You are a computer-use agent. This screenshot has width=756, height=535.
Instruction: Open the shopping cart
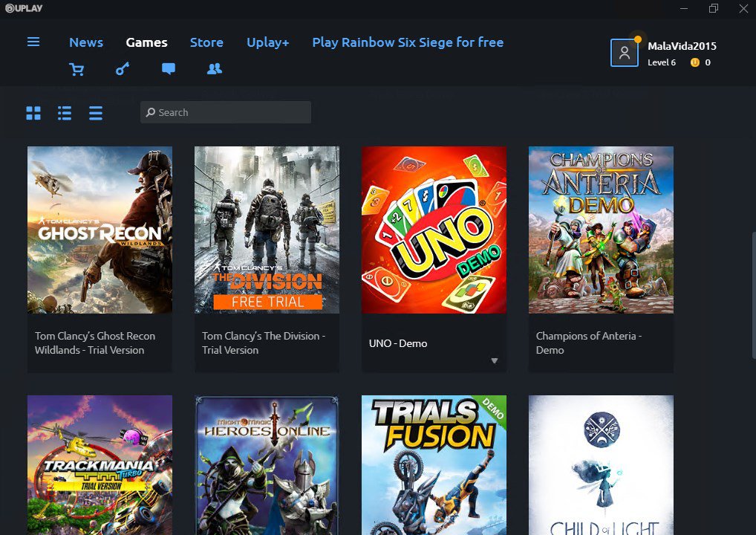pyautogui.click(x=76, y=69)
